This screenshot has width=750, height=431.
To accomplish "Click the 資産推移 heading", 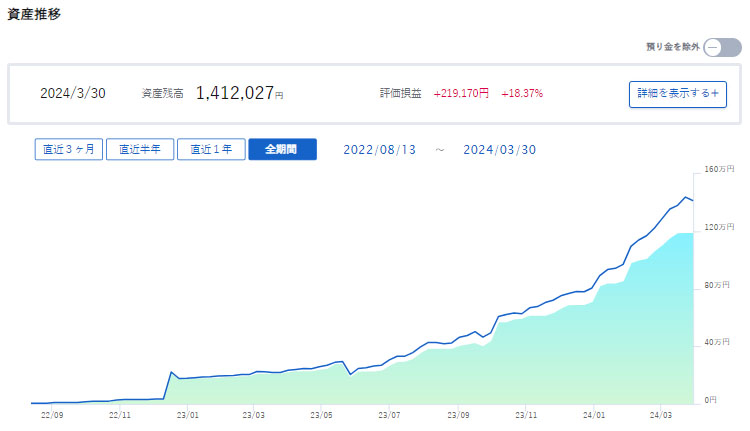I will pos(35,14).
